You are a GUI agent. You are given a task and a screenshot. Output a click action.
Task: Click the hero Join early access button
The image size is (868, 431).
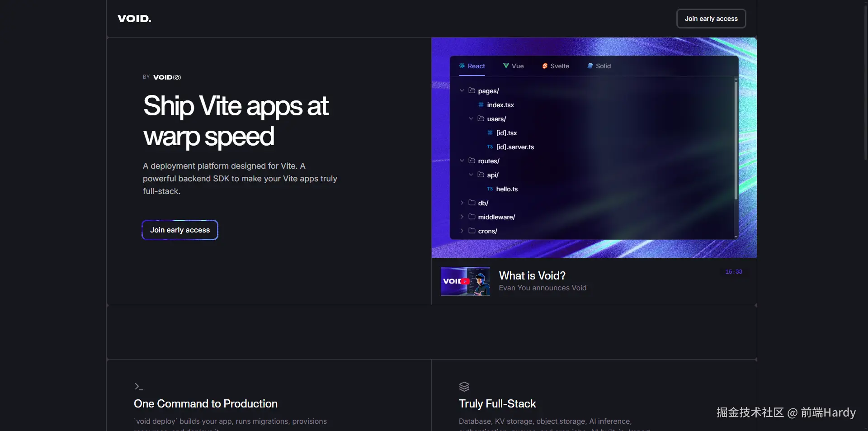click(180, 230)
